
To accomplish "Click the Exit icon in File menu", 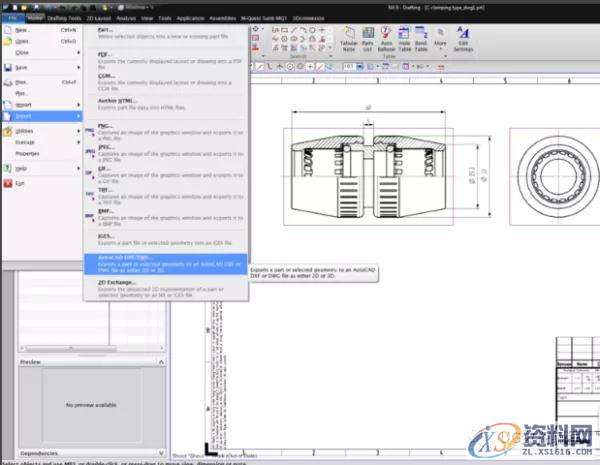I will 9,184.
